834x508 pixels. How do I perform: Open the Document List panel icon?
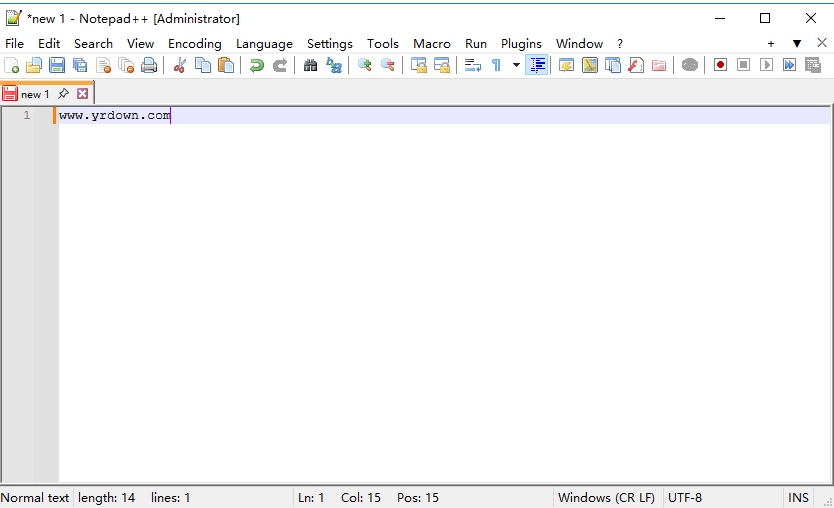pyautogui.click(x=613, y=65)
